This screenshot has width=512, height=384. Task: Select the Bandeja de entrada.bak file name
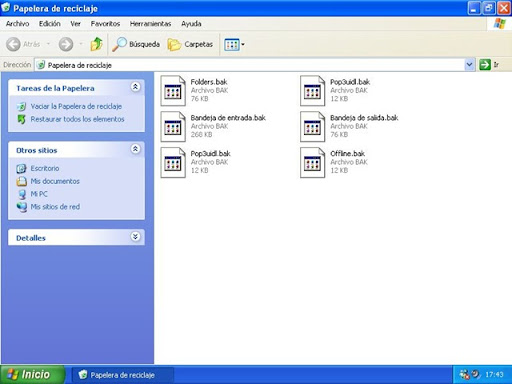228,118
